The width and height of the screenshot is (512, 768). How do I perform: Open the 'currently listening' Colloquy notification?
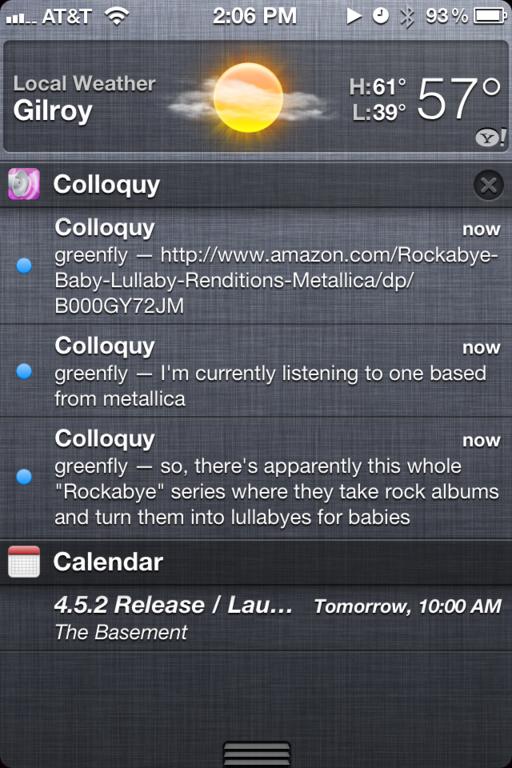click(256, 371)
